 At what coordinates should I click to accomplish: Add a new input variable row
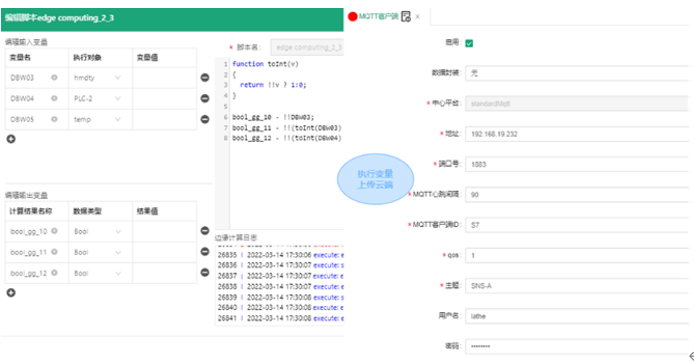(x=11, y=139)
